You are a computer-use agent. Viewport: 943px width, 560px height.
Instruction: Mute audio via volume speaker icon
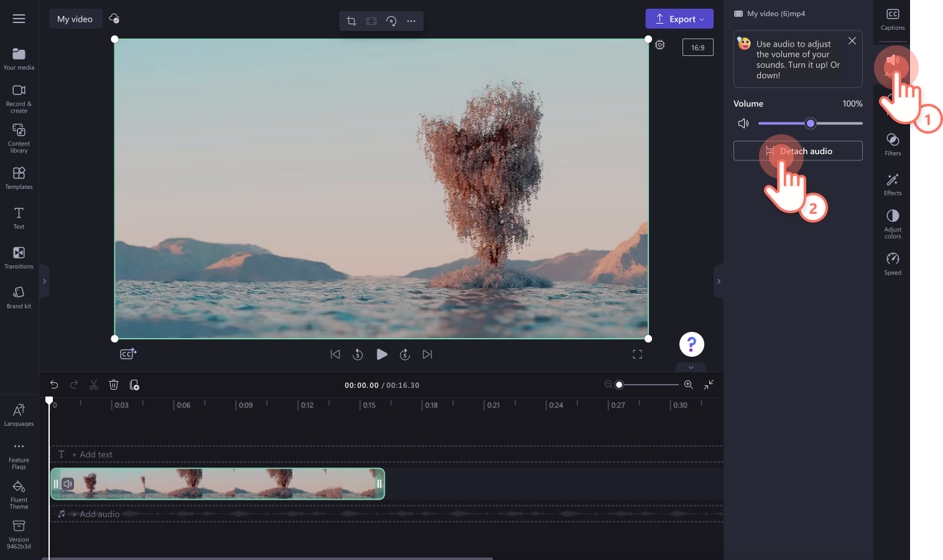[743, 123]
